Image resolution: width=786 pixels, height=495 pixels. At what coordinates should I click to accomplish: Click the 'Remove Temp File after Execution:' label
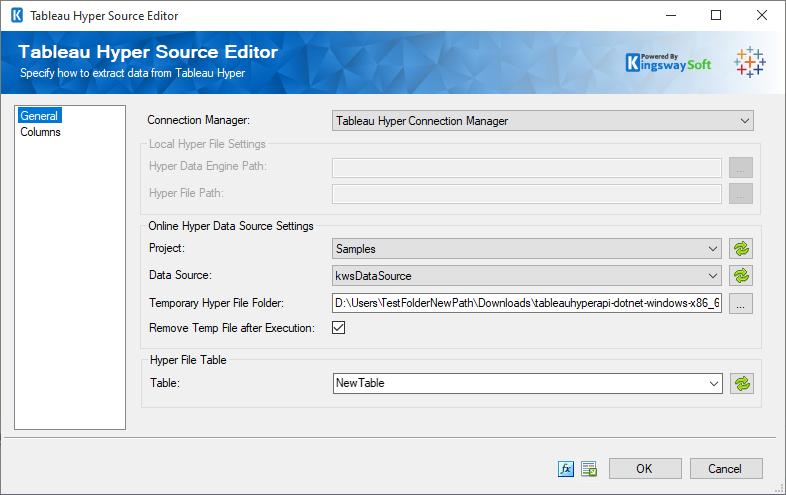point(232,328)
